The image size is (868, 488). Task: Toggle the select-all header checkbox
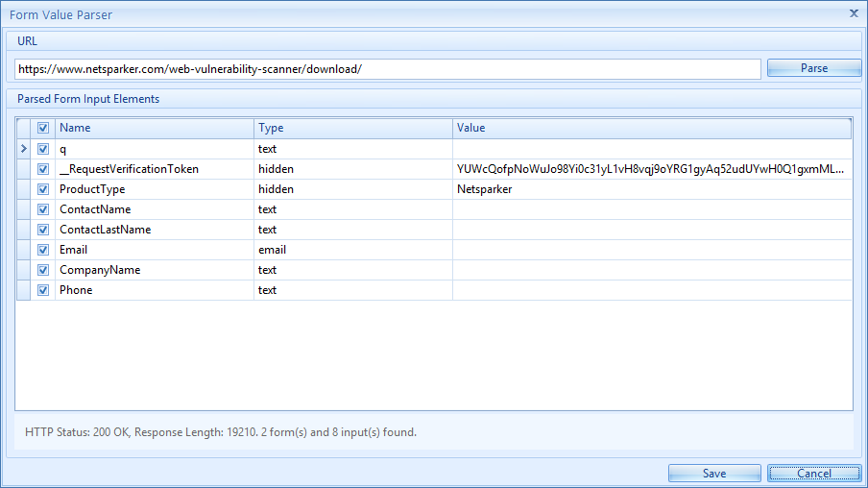pyautogui.click(x=43, y=128)
